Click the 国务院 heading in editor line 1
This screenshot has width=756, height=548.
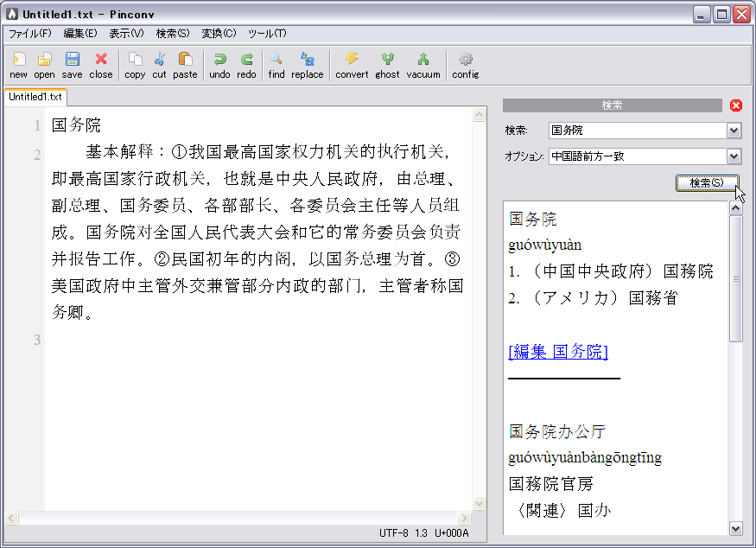pyautogui.click(x=76, y=125)
